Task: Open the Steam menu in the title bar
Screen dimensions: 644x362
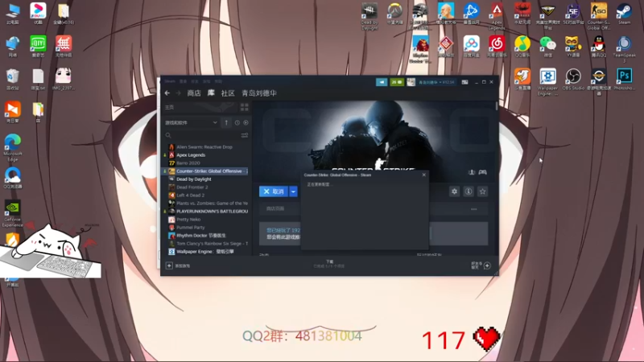Action: coord(170,82)
